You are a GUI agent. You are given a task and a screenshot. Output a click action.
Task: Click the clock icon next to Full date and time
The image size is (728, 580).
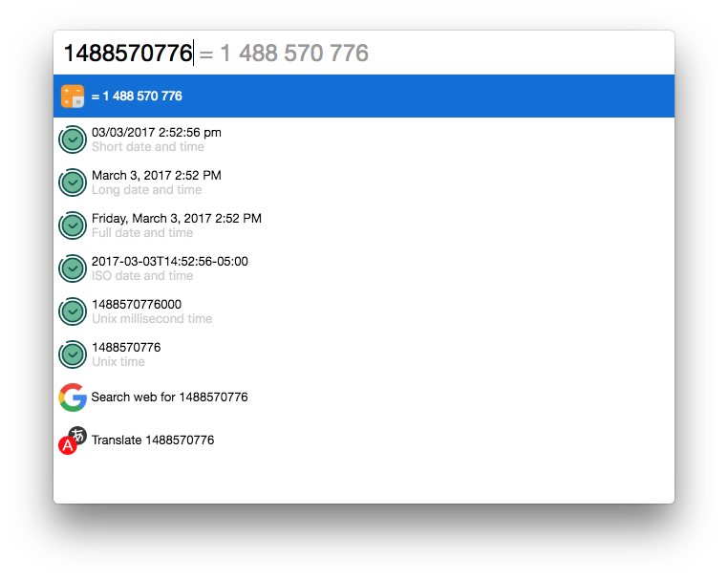pyautogui.click(x=73, y=226)
